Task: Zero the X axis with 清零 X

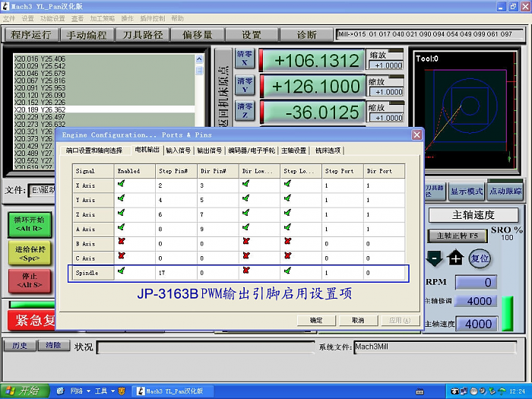Action: tap(245, 59)
